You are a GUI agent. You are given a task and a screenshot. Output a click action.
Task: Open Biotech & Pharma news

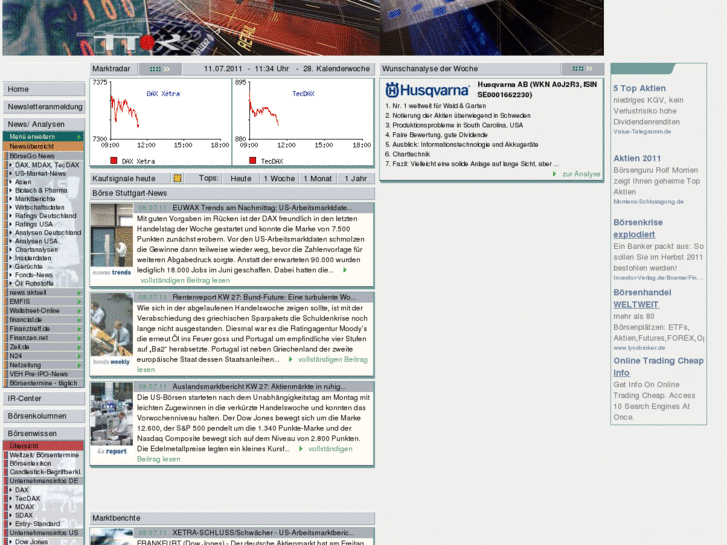click(x=41, y=190)
